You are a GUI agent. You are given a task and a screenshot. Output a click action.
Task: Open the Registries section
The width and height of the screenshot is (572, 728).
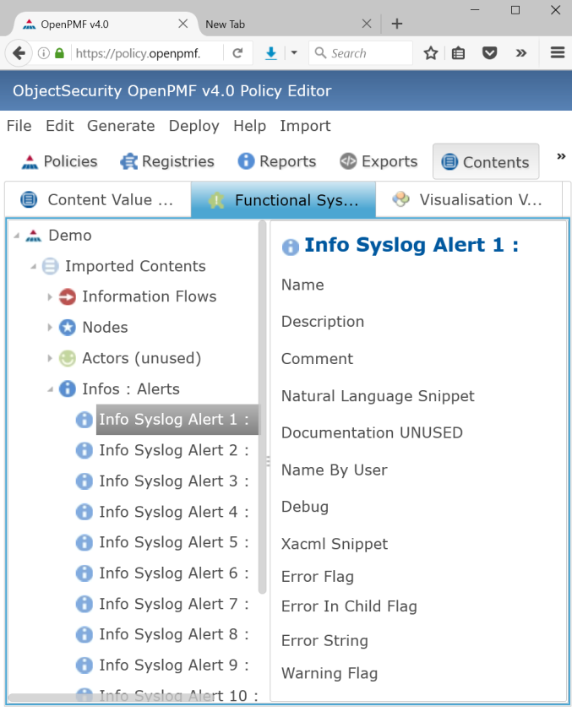click(167, 161)
